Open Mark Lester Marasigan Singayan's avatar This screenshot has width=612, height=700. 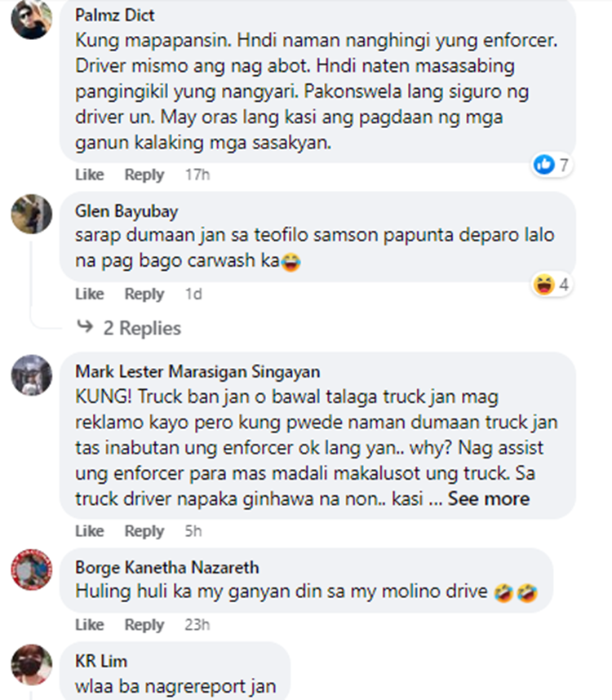31,375
